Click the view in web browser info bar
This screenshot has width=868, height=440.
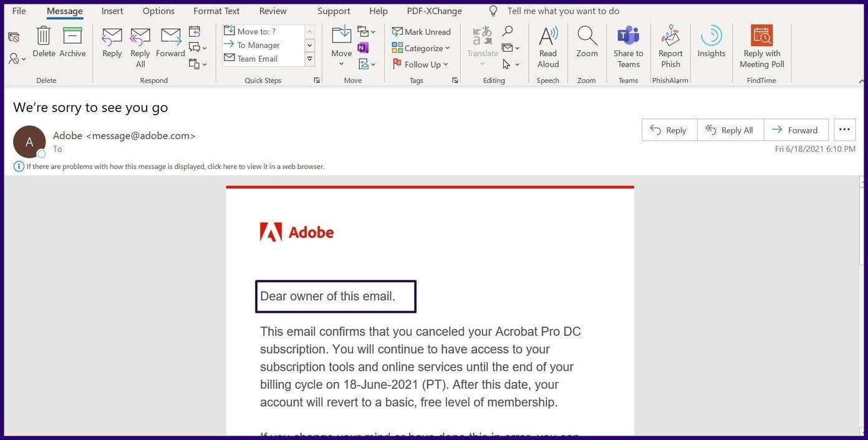pyautogui.click(x=170, y=166)
